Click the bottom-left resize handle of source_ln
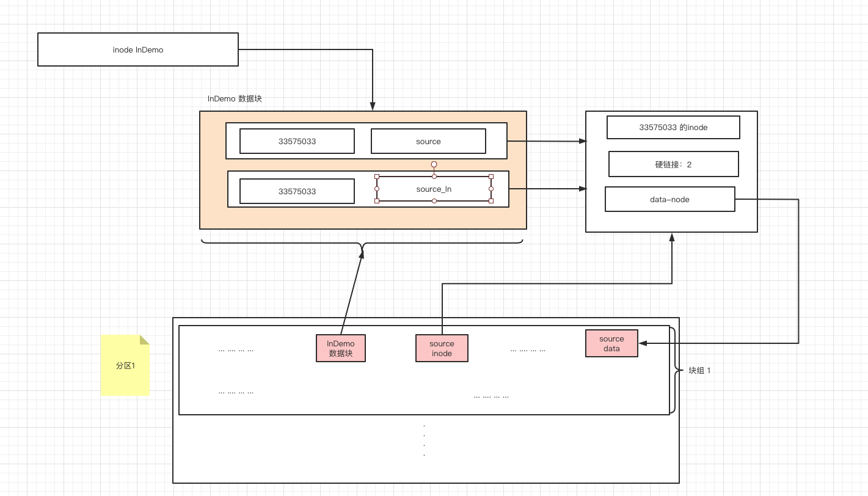 [x=377, y=200]
